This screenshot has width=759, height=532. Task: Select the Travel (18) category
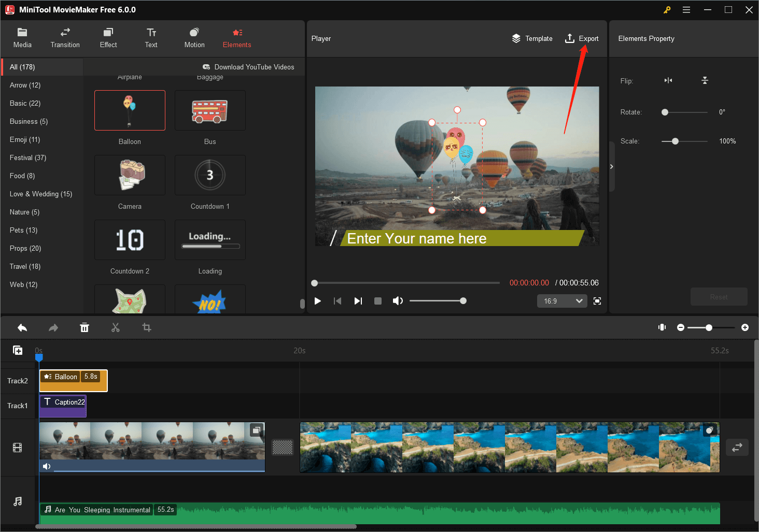click(42, 266)
